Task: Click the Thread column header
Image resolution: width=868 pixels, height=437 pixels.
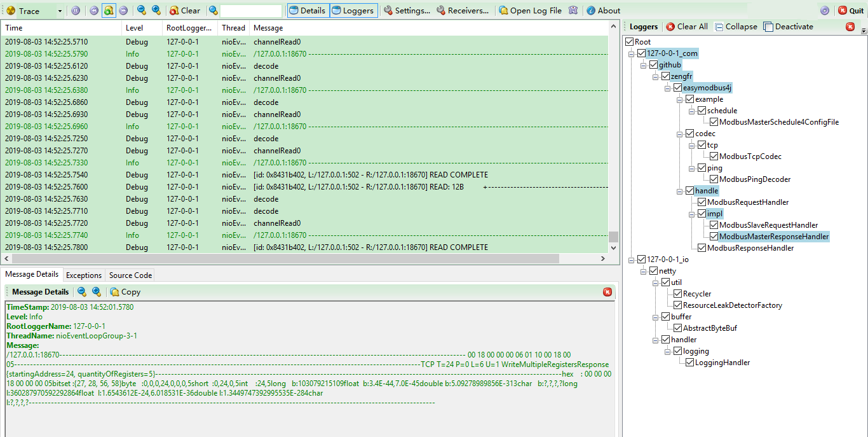Action: coord(233,28)
